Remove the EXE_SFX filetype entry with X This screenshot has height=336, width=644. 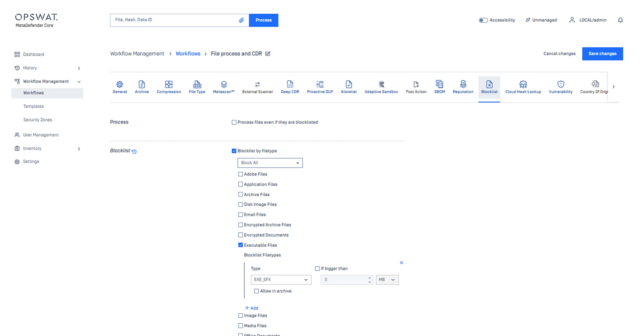tap(401, 262)
